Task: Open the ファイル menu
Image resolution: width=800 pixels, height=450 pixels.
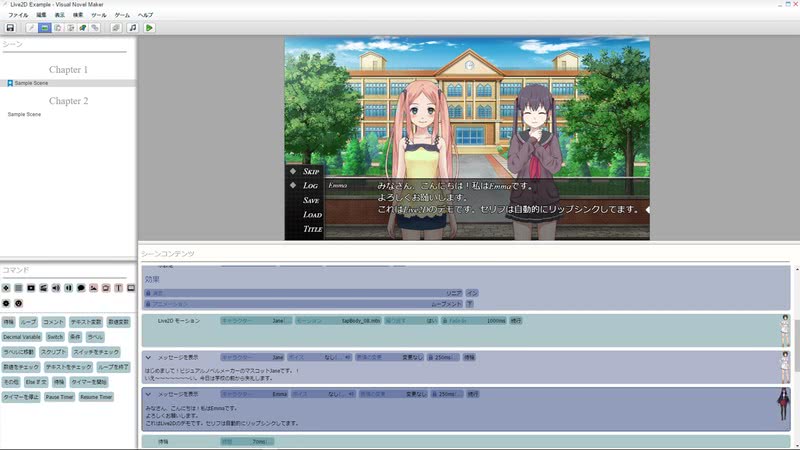Action: (x=18, y=15)
